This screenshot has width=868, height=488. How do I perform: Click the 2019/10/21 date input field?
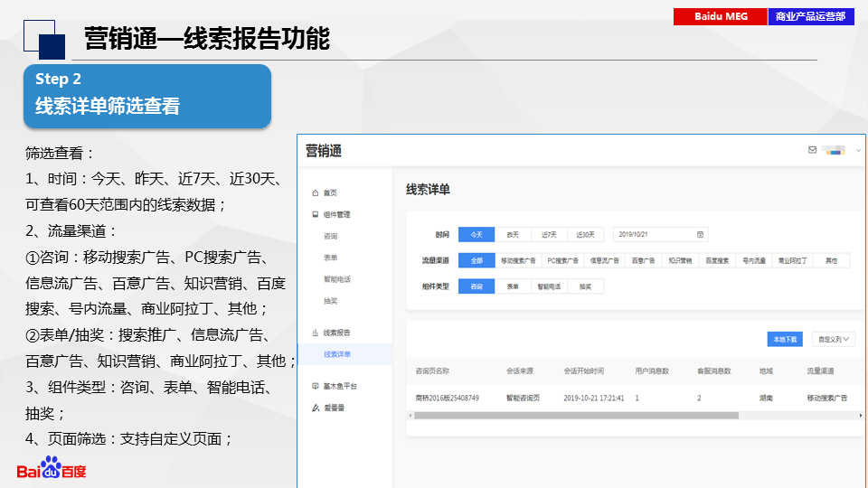click(660, 235)
